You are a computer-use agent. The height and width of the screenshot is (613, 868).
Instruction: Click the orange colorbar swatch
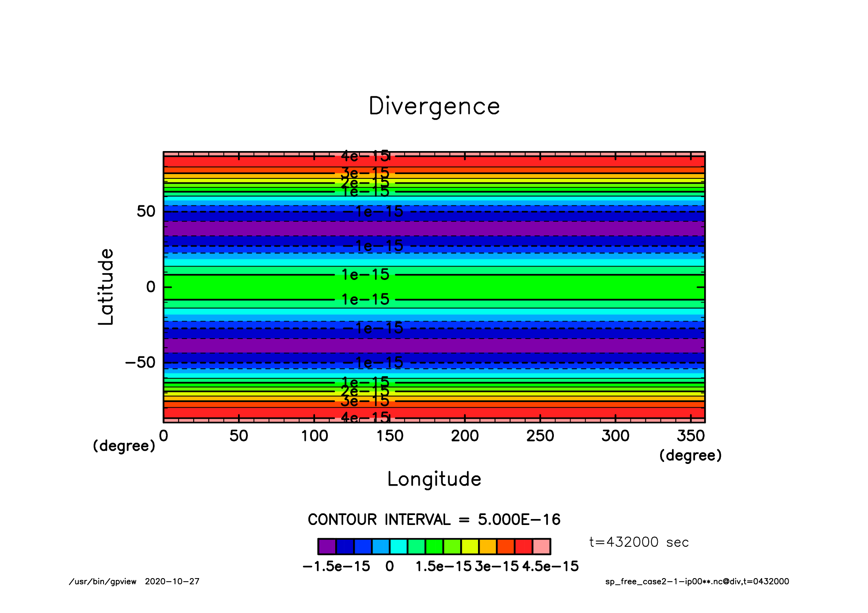(488, 546)
